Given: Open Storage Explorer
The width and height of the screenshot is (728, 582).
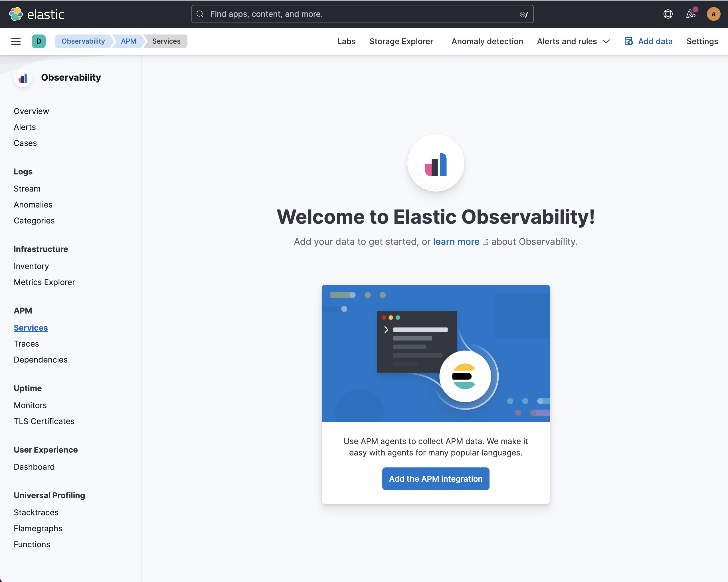Looking at the screenshot, I should pyautogui.click(x=401, y=41).
